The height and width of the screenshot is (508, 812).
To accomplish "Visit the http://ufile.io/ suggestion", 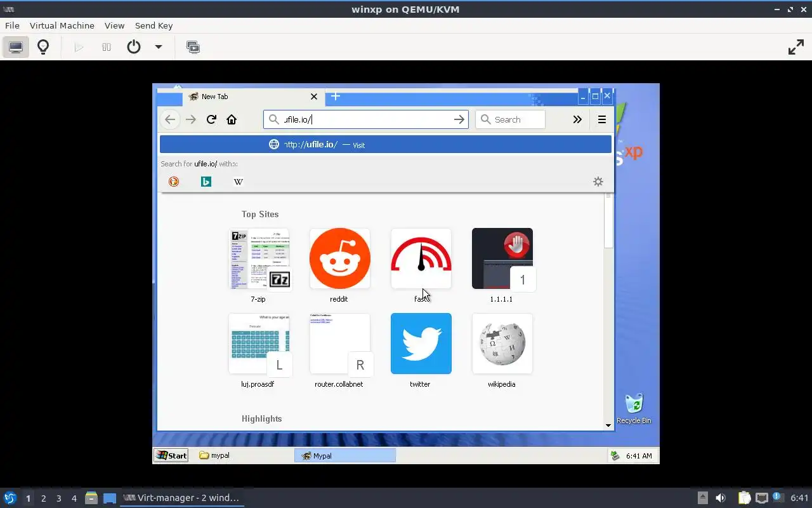I will pos(386,144).
